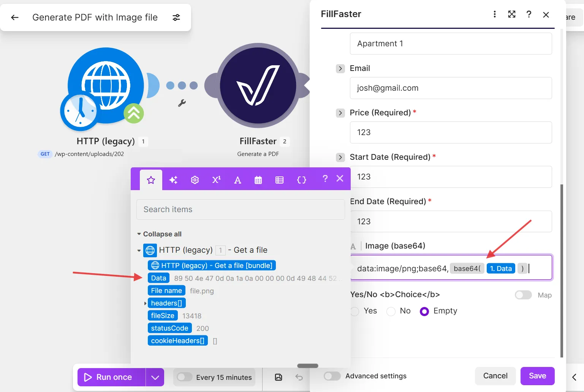
Task: Enable Advanced settings toggle
Action: tap(332, 376)
